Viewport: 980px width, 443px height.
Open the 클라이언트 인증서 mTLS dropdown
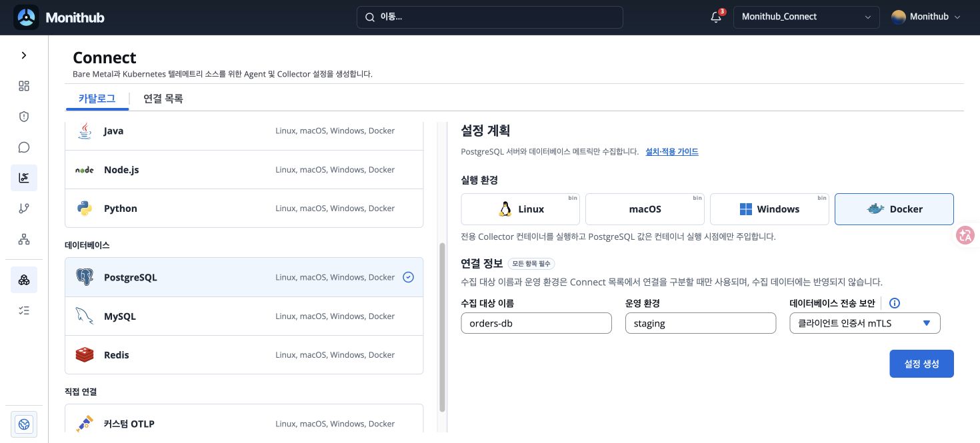[x=865, y=324]
